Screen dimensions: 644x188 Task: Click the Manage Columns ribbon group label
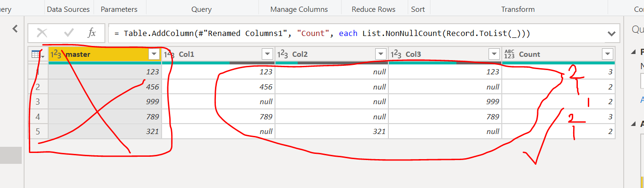pyautogui.click(x=299, y=9)
